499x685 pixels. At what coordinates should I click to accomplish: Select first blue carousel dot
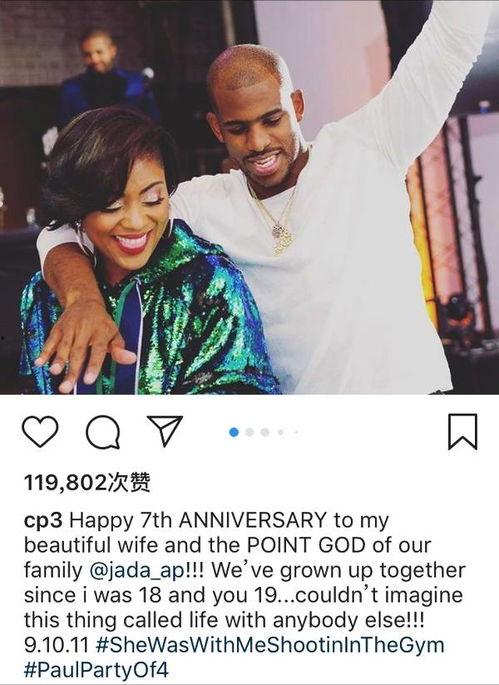coord(234,432)
